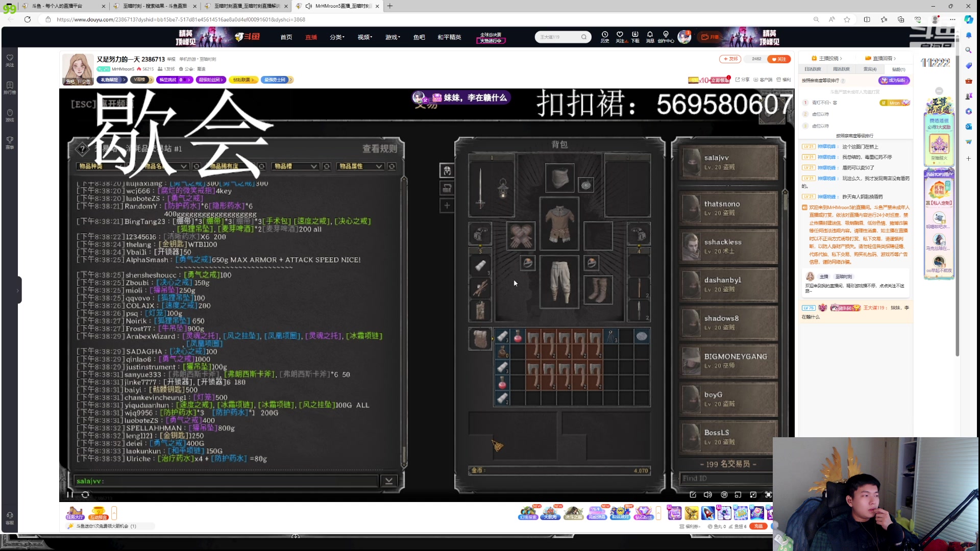Click the browser address bar URL
Viewport: 980px width, 551px height.
[181, 19]
